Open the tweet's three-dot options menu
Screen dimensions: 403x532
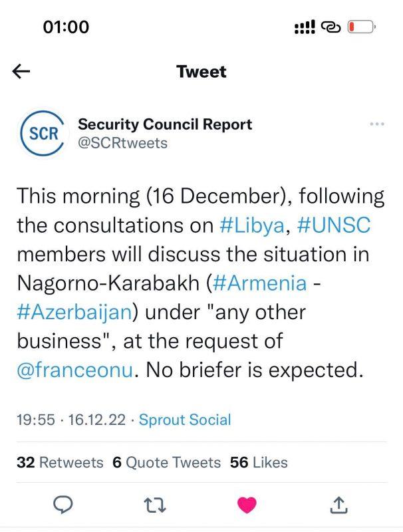376,124
